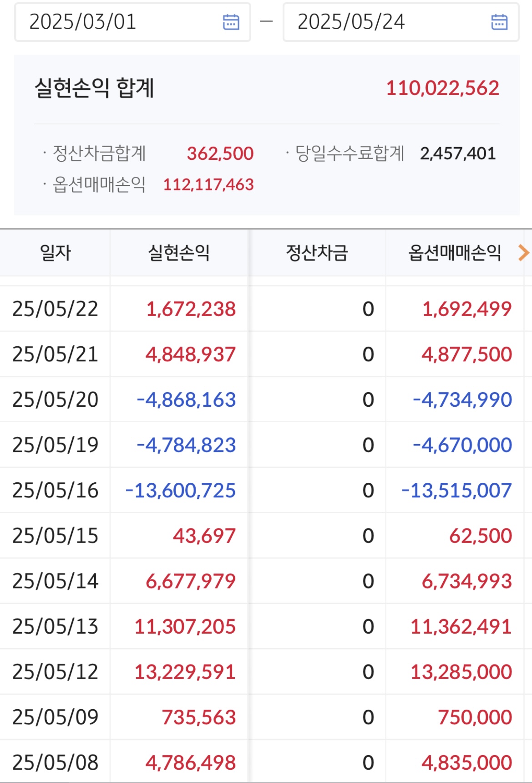Expand more columns with orange arrow
The width and height of the screenshot is (532, 783).
[x=523, y=252]
